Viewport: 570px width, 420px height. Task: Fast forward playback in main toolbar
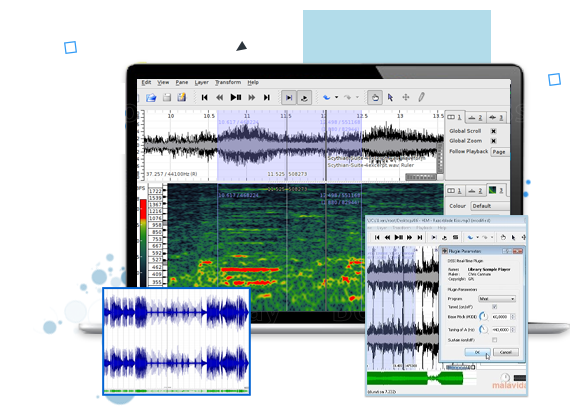click(252, 97)
